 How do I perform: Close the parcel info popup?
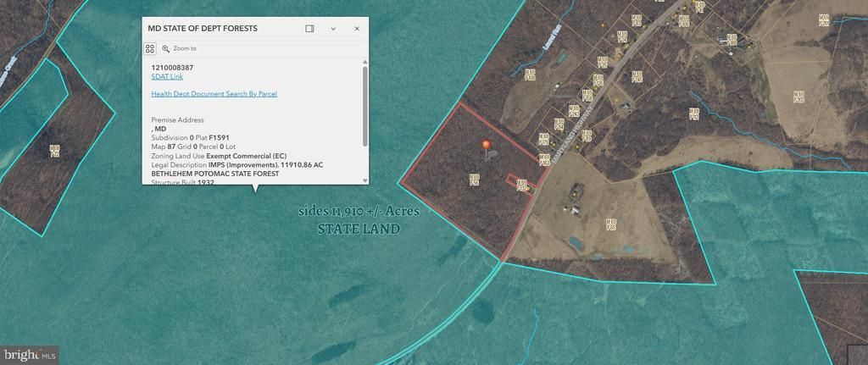(x=357, y=29)
